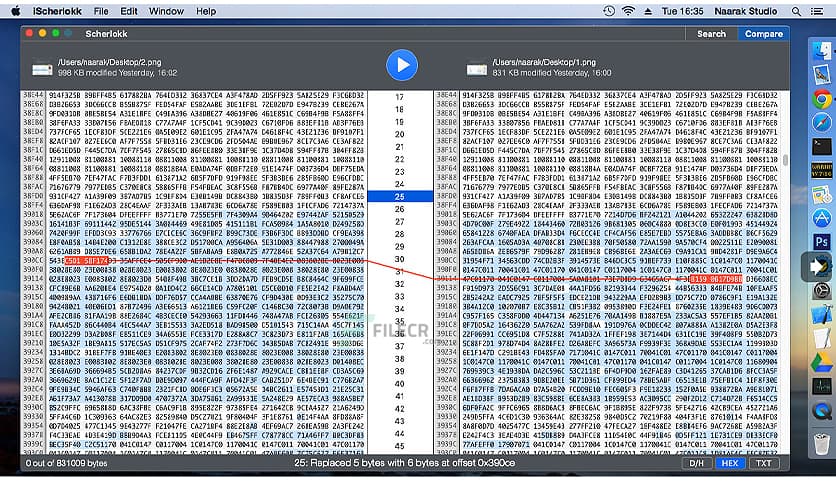Open Notification Center list icon
The image size is (836, 484).
[817, 11]
